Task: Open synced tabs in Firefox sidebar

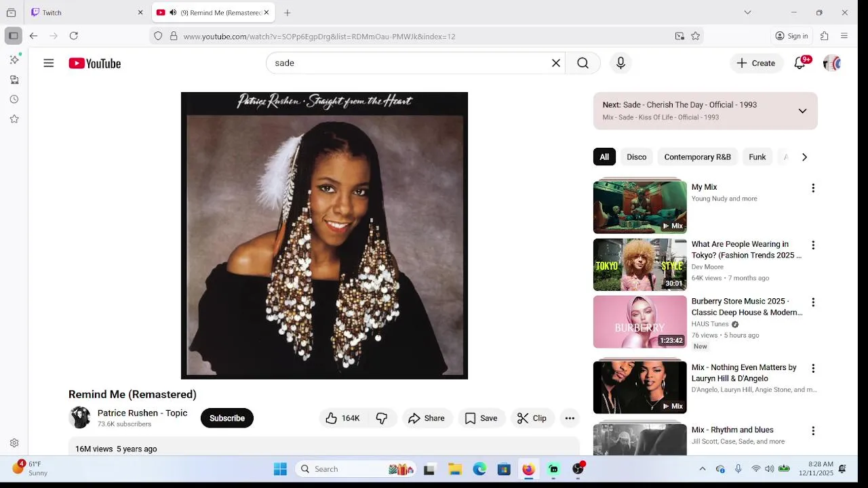Action: [14, 79]
